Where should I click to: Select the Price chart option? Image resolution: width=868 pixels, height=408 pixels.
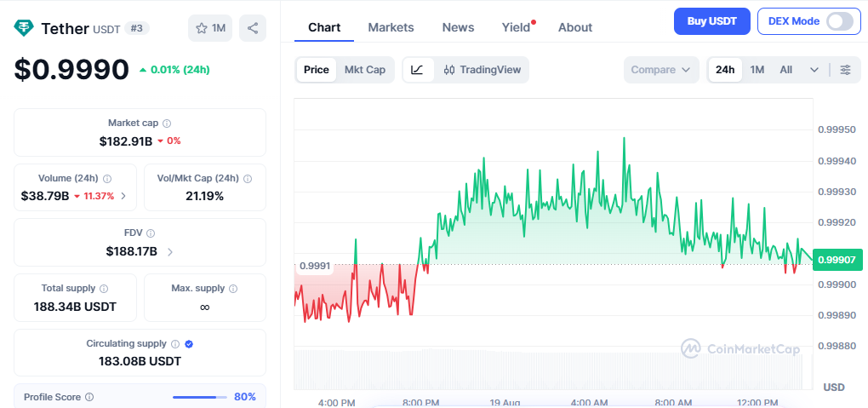(x=316, y=70)
